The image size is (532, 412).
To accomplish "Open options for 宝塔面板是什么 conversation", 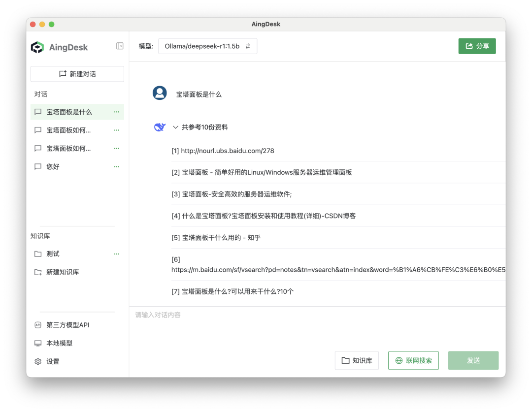I will click(x=117, y=112).
